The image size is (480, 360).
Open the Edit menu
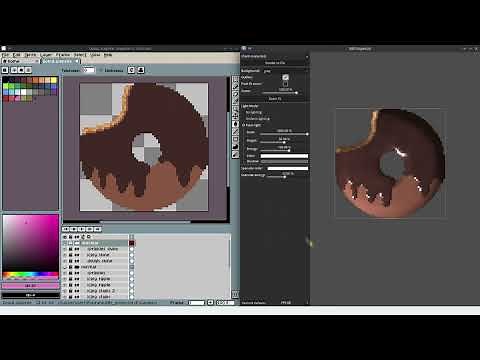17,55
